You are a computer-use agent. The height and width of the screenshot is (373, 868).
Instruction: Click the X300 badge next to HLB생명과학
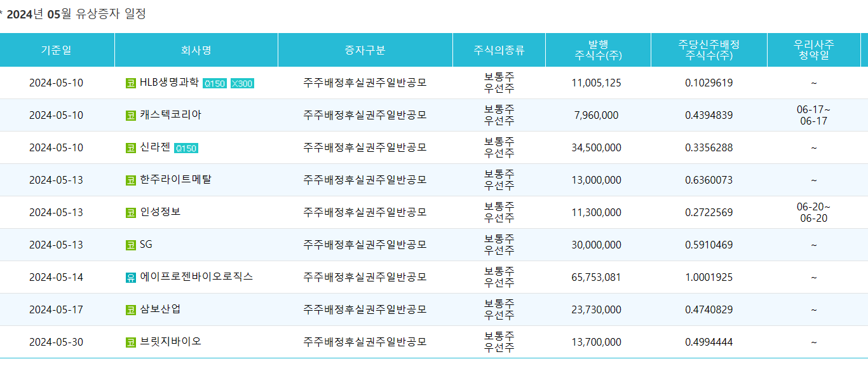[242, 84]
